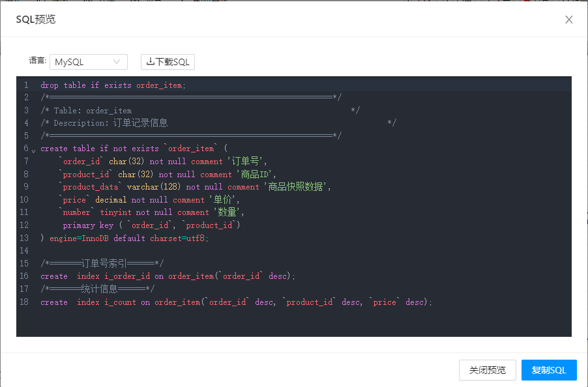Close the SQL预览 dialog with the X

[x=568, y=20]
